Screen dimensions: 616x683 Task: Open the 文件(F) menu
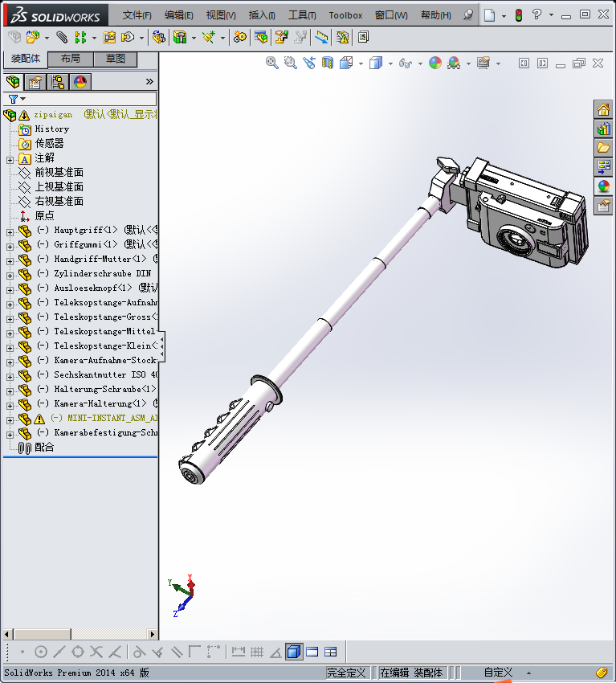[x=137, y=15]
